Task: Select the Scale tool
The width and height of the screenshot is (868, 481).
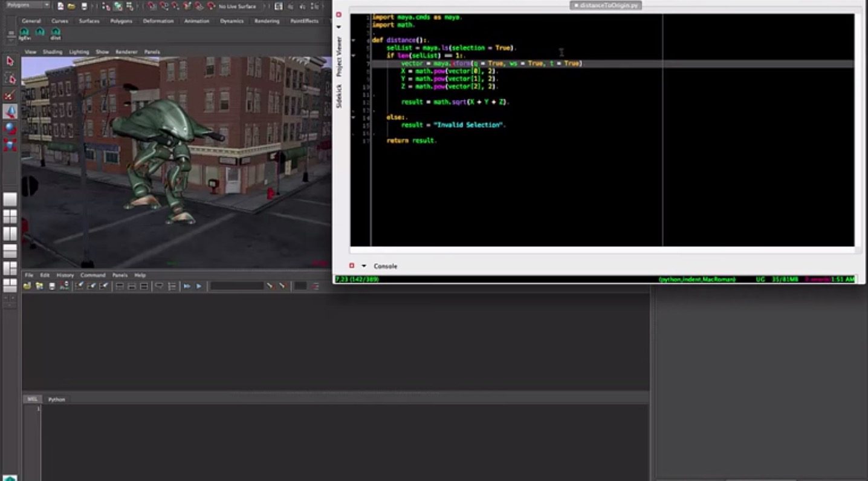Action: pos(10,145)
